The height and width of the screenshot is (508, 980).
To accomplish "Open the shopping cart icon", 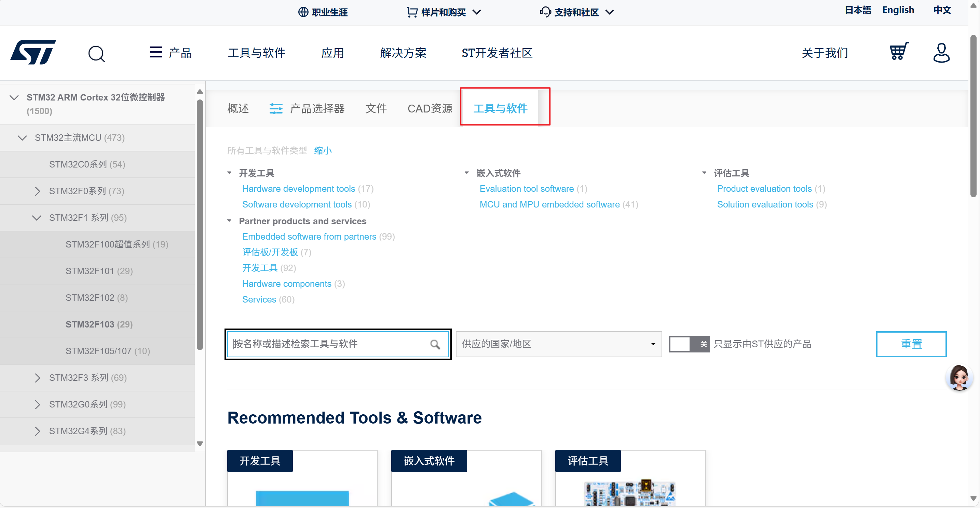I will 899,51.
